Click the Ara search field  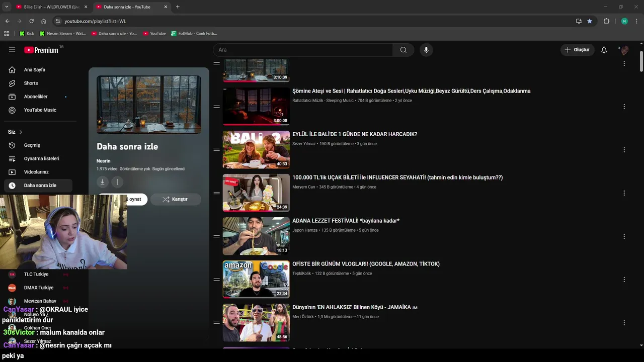[x=303, y=50]
